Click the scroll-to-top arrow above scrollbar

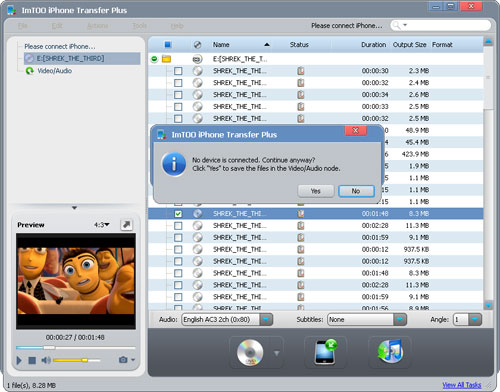tap(488, 42)
